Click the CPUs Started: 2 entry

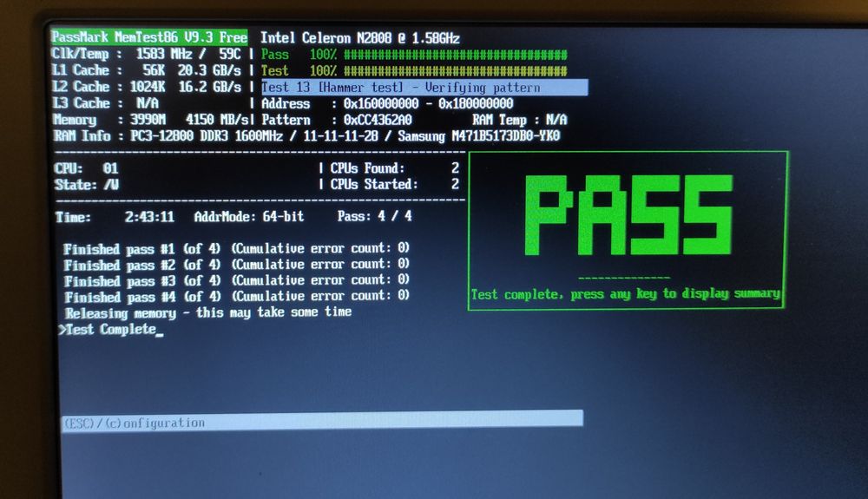pyautogui.click(x=395, y=184)
